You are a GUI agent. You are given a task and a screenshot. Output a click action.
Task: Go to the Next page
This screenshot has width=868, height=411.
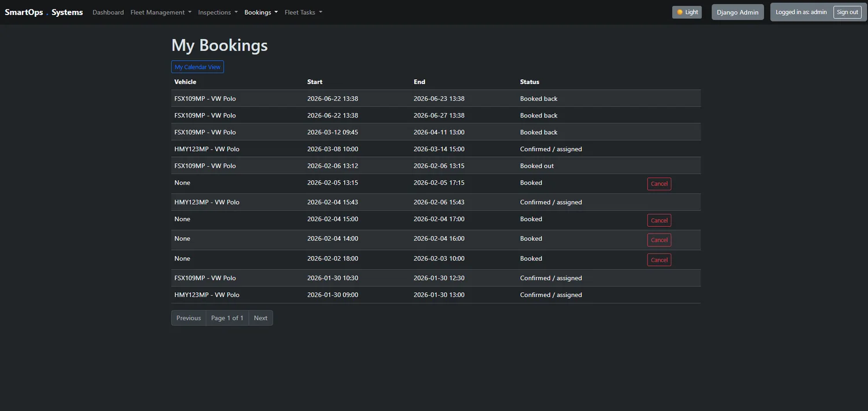click(260, 318)
